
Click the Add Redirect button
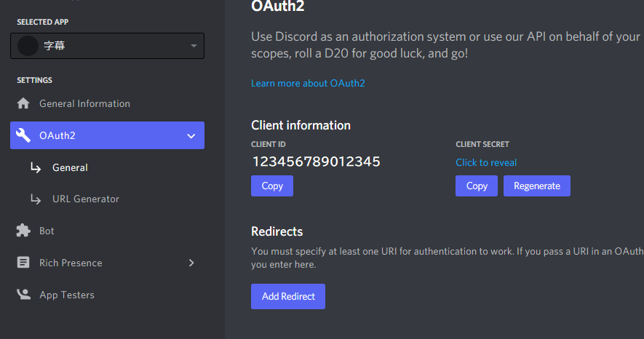pyautogui.click(x=288, y=296)
